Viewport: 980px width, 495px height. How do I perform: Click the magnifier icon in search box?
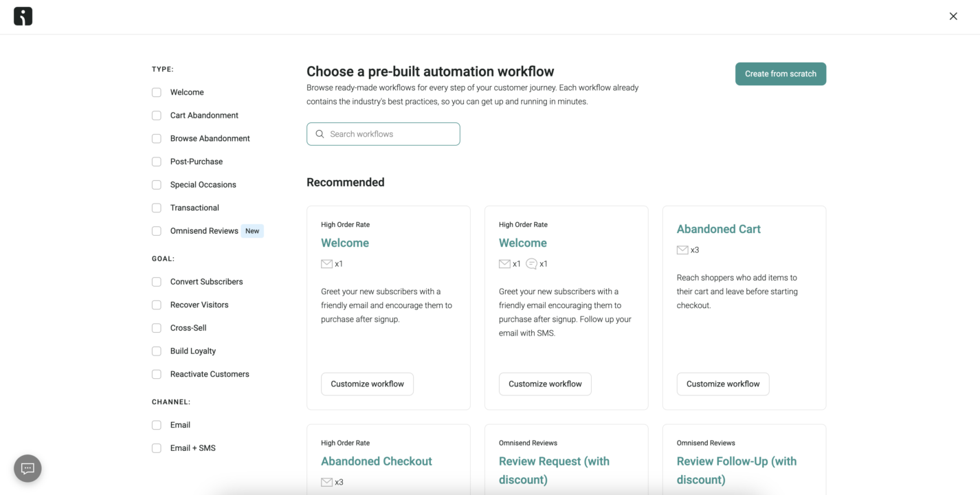[x=320, y=134]
